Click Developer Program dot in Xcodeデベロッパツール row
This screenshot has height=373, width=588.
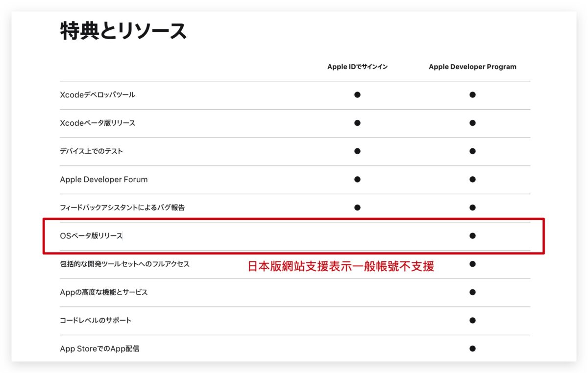472,94
